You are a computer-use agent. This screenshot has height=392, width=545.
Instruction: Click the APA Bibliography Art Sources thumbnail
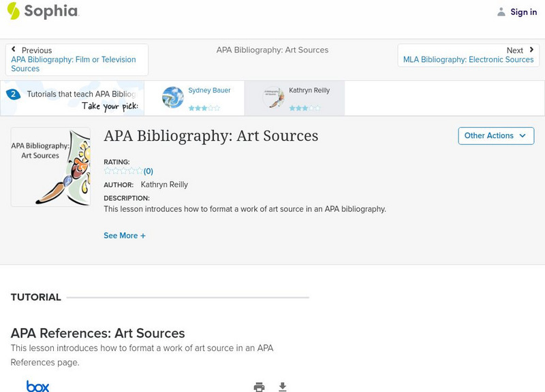pos(50,167)
